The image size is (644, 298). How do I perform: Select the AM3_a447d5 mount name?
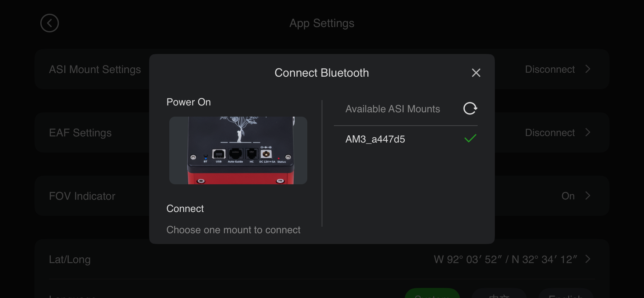click(375, 139)
